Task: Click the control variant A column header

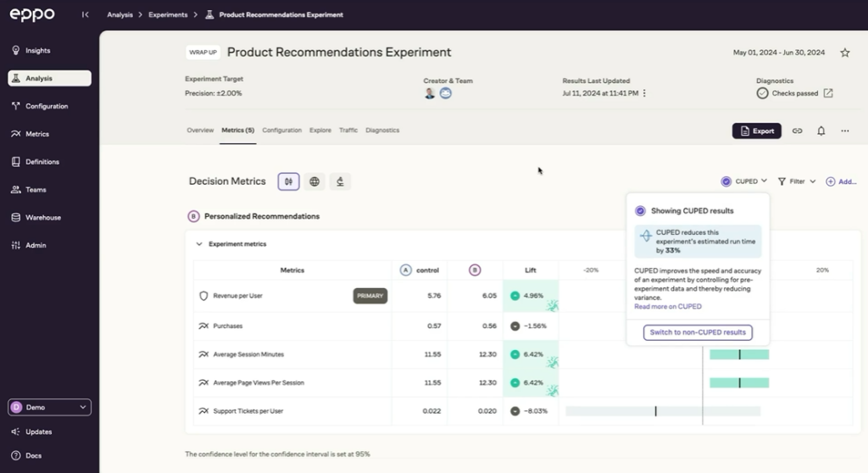Action: click(420, 270)
